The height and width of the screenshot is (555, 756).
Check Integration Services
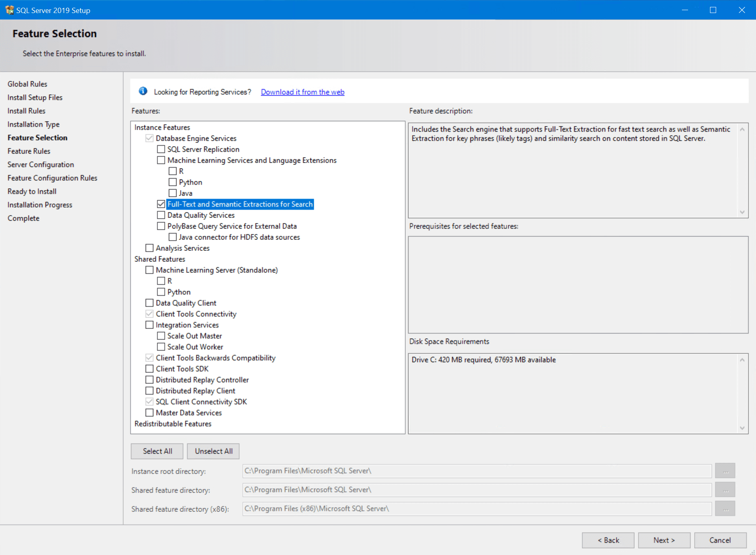pos(149,324)
